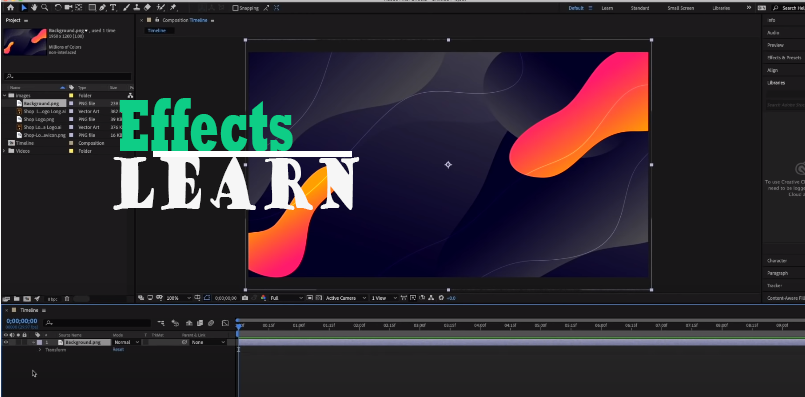The image size is (805, 397).
Task: Select the Eraser tool
Action: [147, 8]
